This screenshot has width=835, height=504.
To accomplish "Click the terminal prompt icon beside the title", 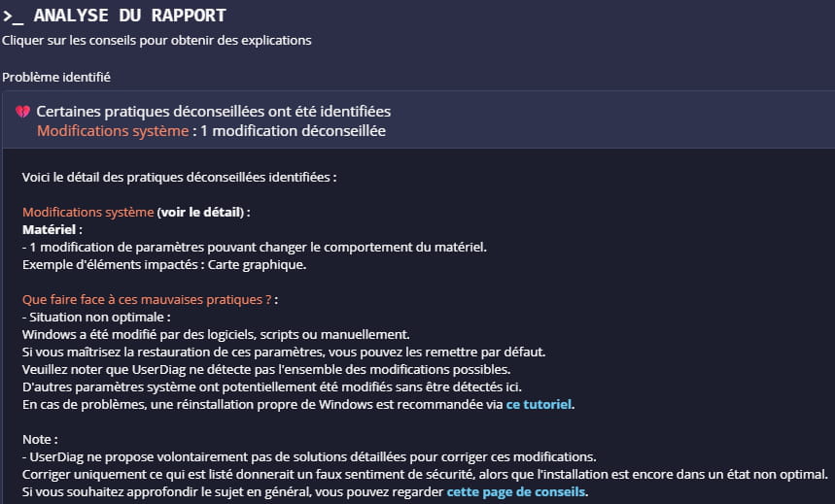I will click(x=14, y=16).
